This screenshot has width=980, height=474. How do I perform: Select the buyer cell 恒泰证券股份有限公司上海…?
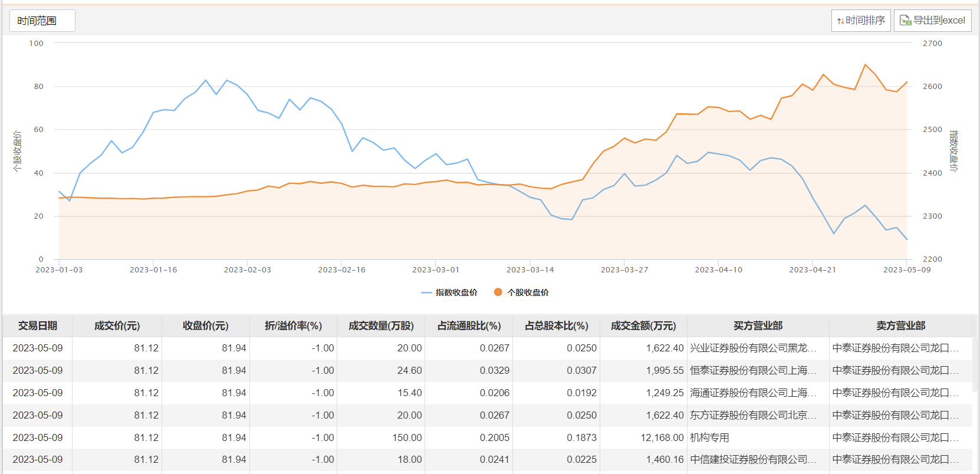pos(758,371)
